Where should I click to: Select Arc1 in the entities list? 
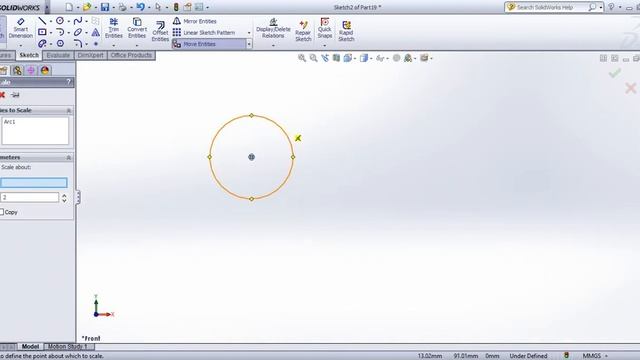tap(9, 122)
